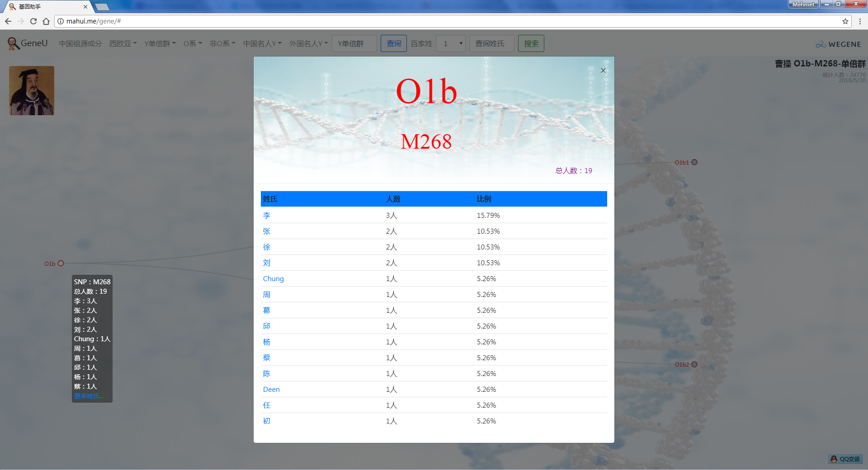Viewport: 868px width, 470px height.
Task: Bookmark this page with the star icon
Action: pyautogui.click(x=845, y=21)
